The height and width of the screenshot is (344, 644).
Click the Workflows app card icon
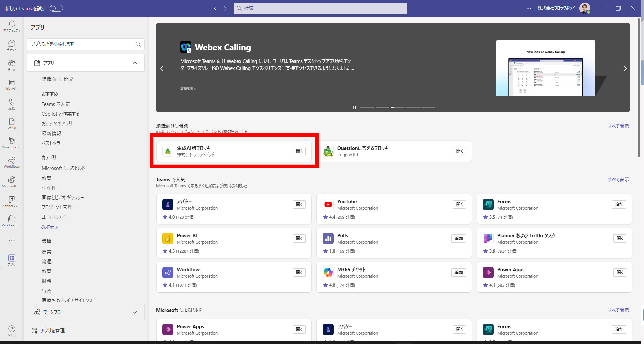[168, 273]
